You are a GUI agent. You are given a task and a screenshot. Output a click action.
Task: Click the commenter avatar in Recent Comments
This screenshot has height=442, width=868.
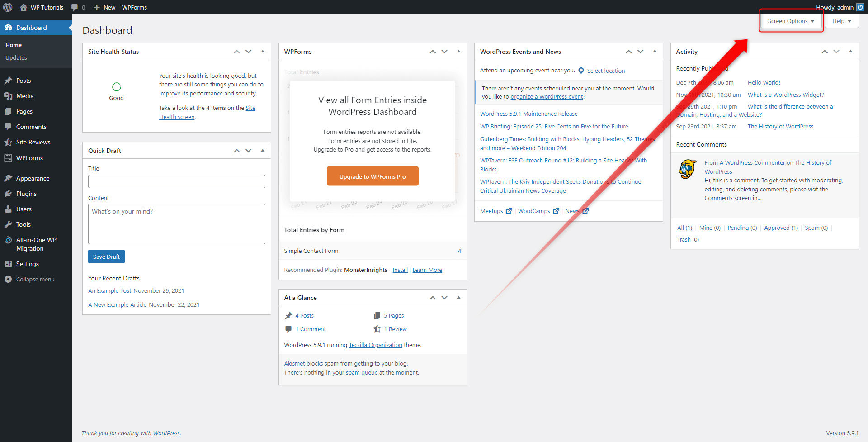click(x=688, y=169)
